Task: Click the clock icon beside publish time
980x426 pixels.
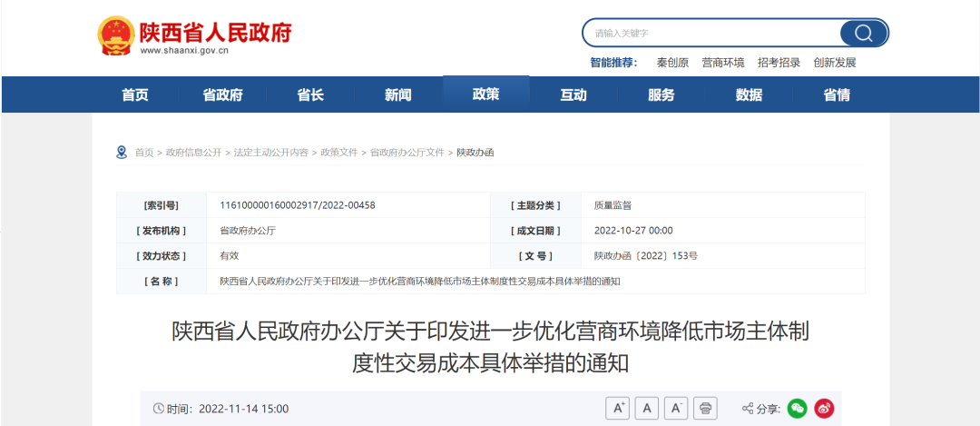Action: pyautogui.click(x=159, y=409)
